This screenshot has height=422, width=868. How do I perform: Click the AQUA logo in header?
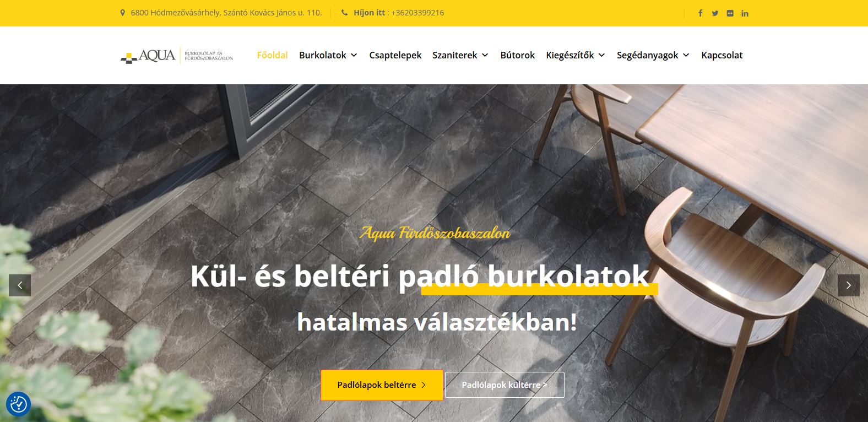(177, 56)
